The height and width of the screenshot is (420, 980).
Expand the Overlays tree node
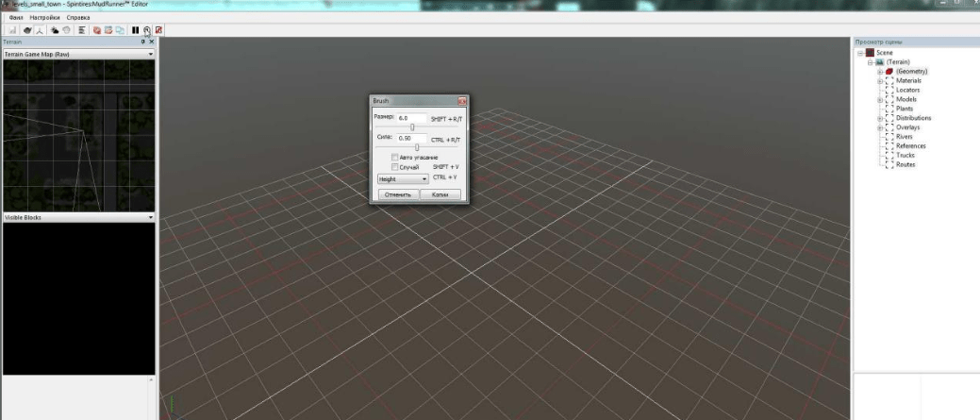point(880,126)
